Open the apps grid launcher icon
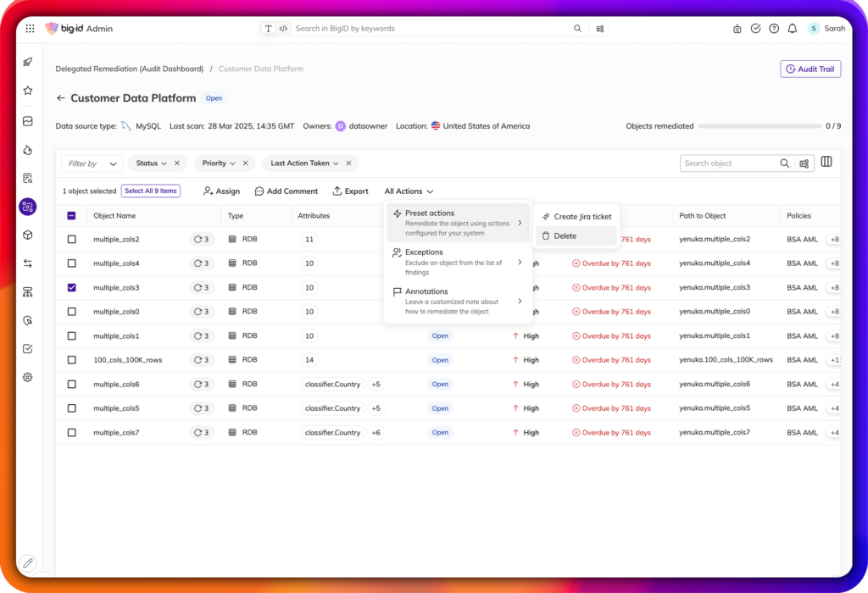Viewport: 868px width, 593px height. click(x=30, y=28)
